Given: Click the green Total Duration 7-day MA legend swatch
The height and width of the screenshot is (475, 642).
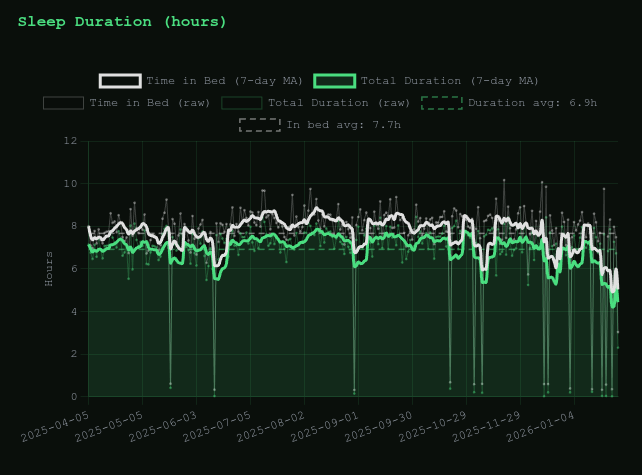Looking at the screenshot, I should tap(334, 81).
